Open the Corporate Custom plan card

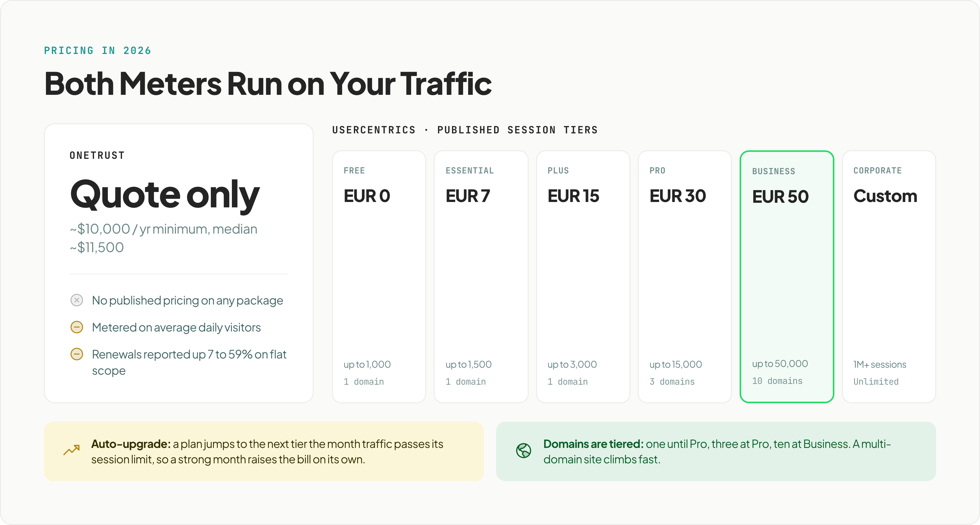click(x=889, y=277)
